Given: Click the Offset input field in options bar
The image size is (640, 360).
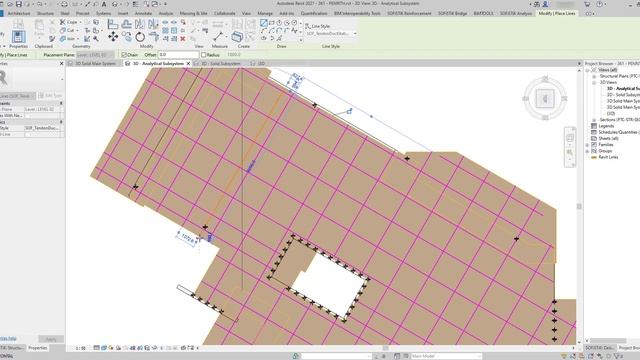Looking at the screenshot, I should 178,55.
